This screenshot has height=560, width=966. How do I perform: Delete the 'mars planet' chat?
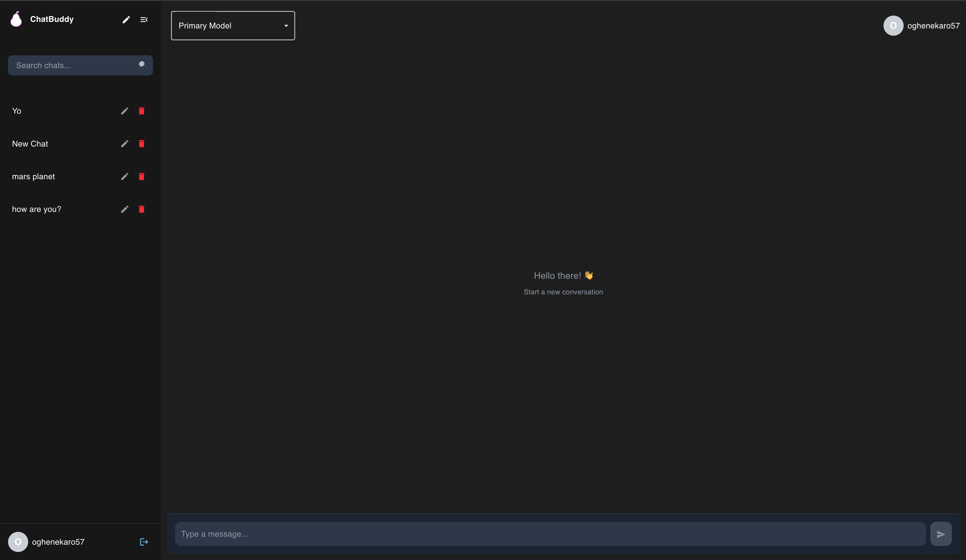click(141, 177)
